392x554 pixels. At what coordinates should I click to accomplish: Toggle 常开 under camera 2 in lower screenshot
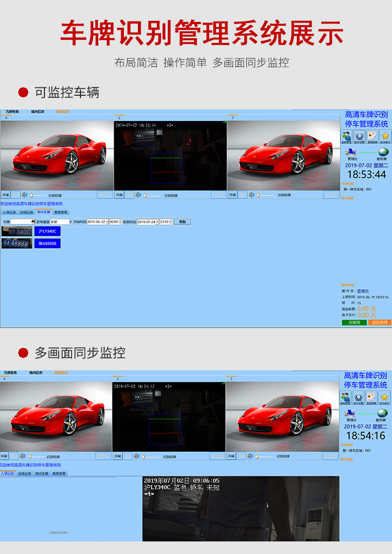(128, 456)
